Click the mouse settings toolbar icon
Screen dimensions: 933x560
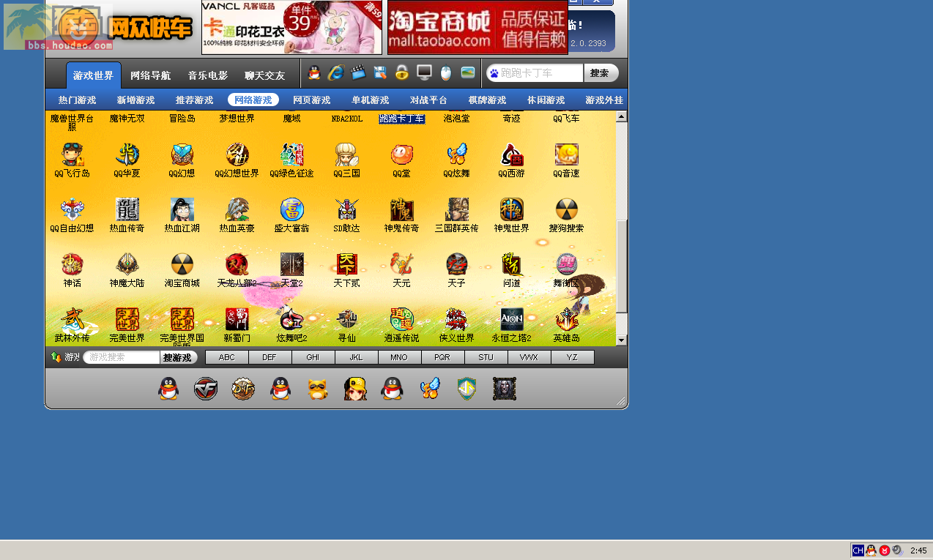(446, 73)
